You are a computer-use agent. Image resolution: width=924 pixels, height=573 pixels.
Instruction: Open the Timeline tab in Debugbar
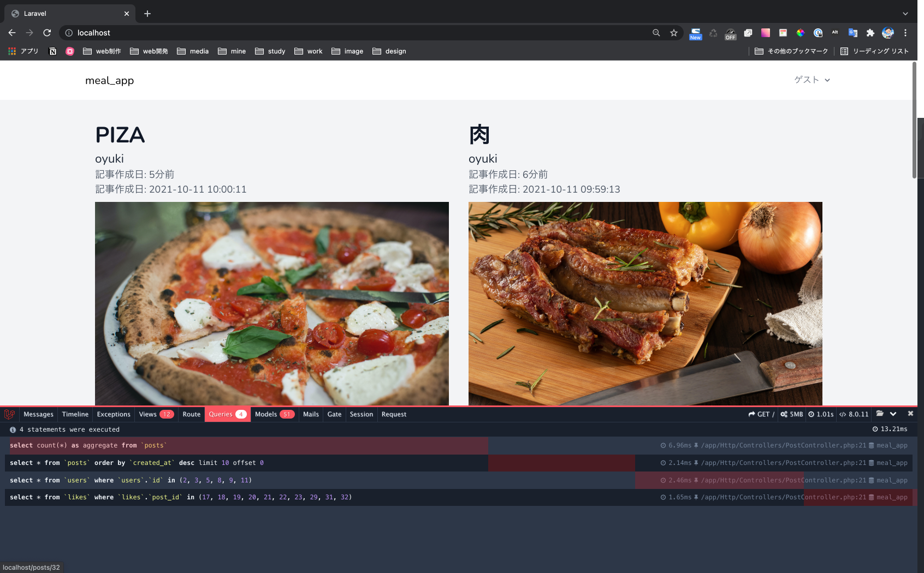pos(75,414)
